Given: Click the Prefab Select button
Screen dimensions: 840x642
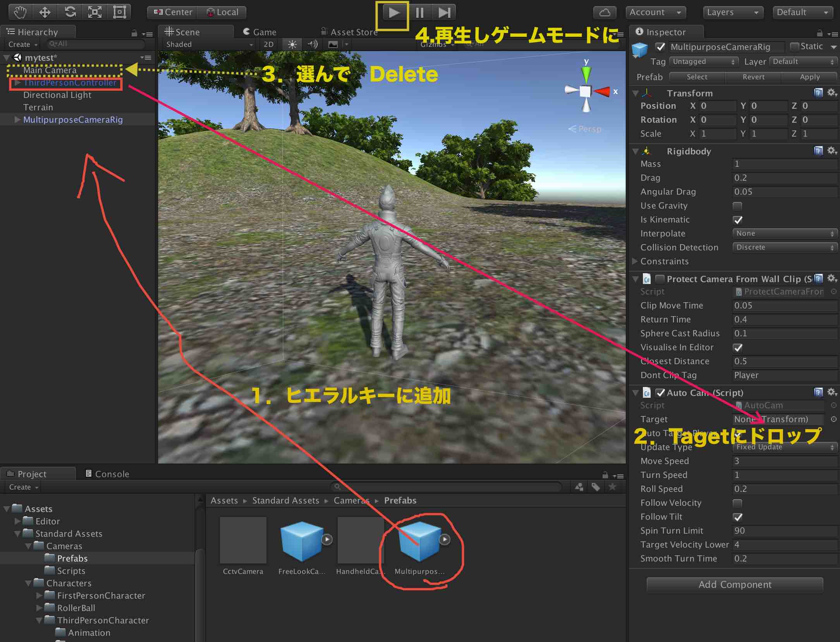Looking at the screenshot, I should tap(697, 77).
